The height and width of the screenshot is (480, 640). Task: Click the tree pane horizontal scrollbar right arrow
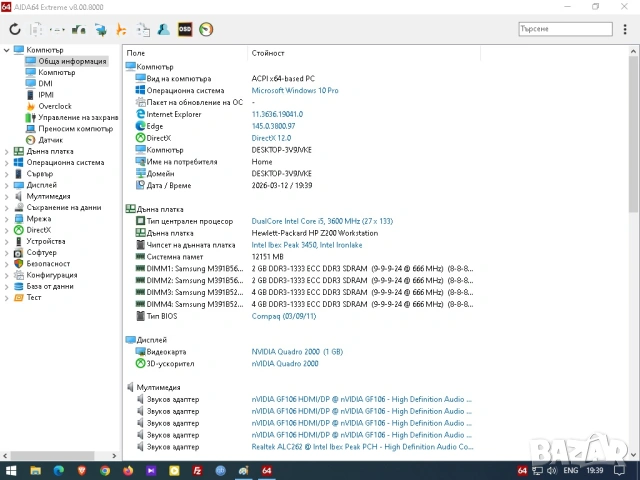pyautogui.click(x=114, y=456)
